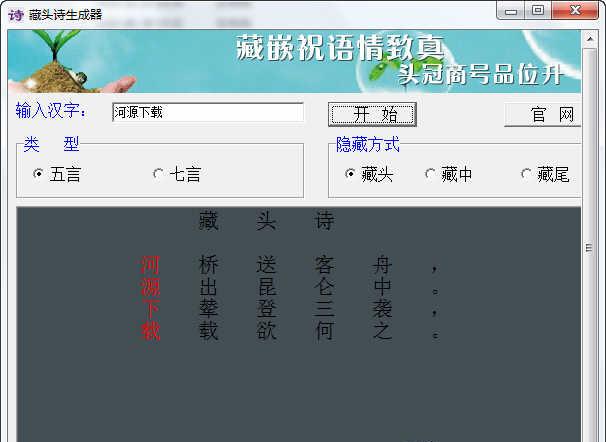Click the red 载 character in the poem
The width and height of the screenshot is (606, 442).
point(150,332)
